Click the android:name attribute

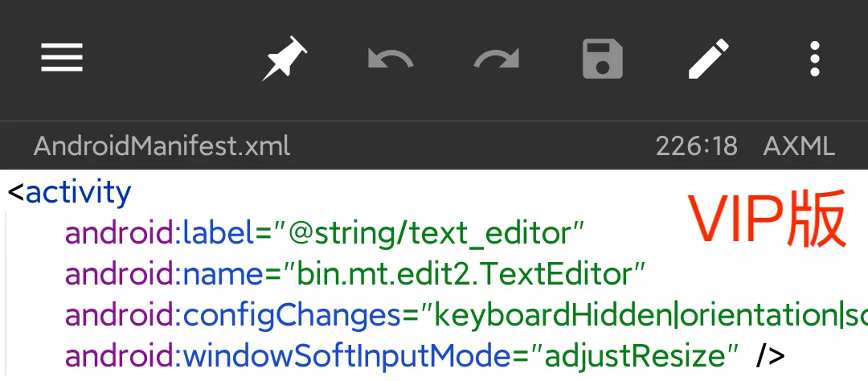pos(163,275)
